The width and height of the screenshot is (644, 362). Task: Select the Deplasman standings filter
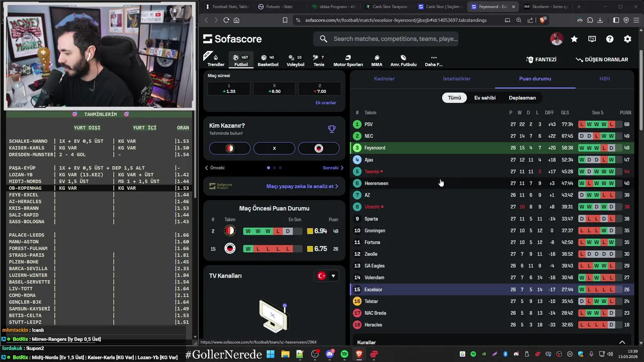click(x=522, y=98)
